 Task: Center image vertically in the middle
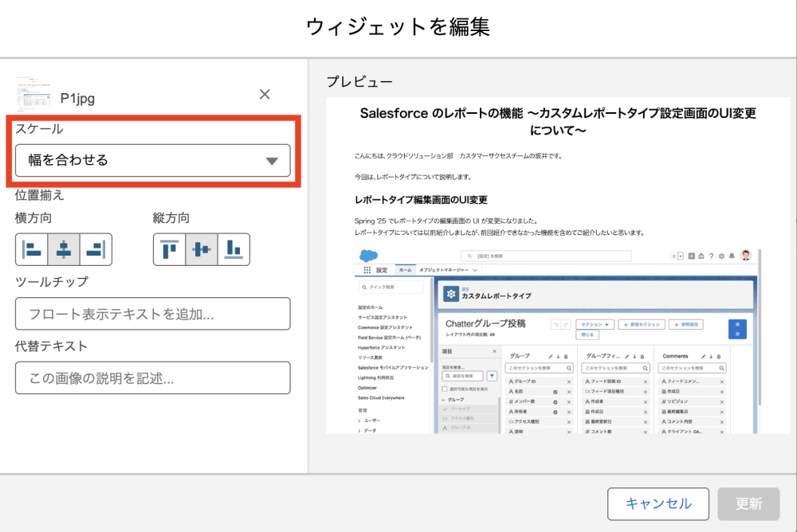click(202, 249)
